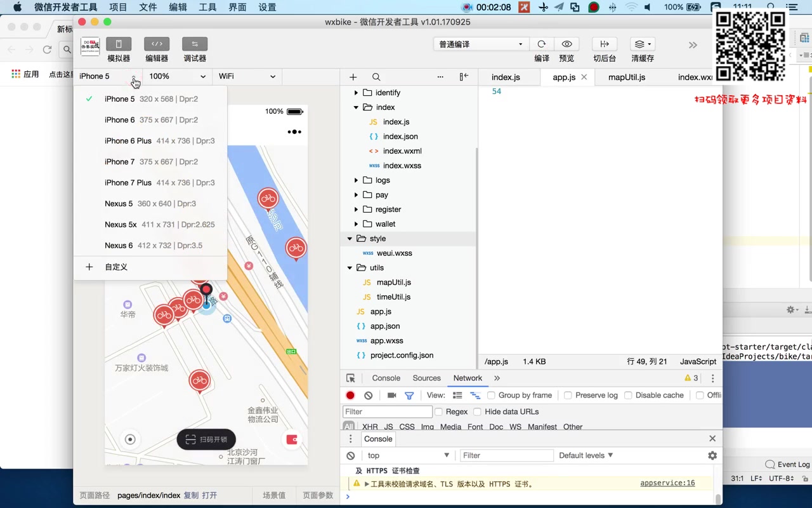Clear network log icon
Screen dimensions: 812x508
pos(369,395)
